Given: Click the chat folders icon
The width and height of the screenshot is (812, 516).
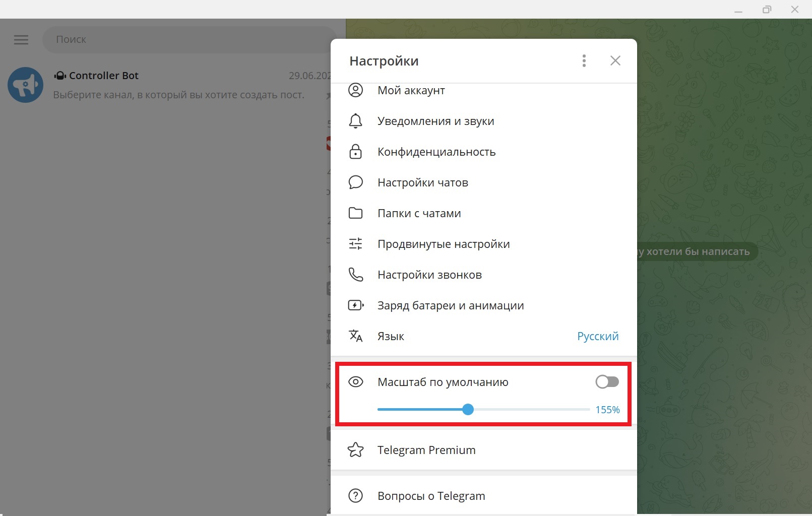Looking at the screenshot, I should pos(356,213).
